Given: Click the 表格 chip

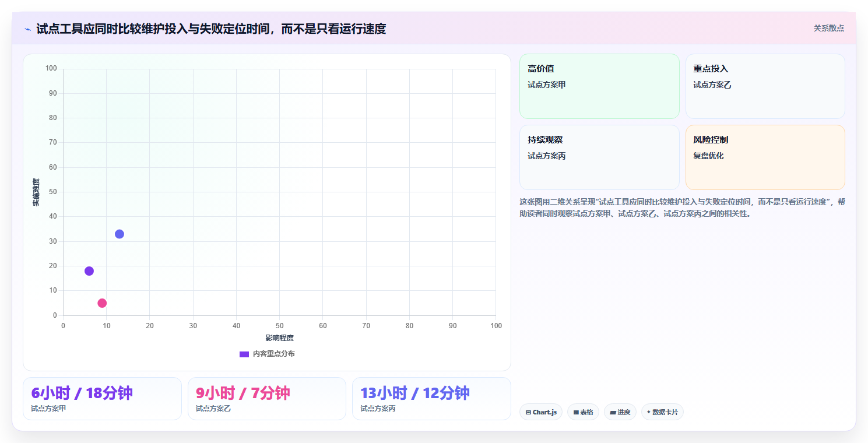Looking at the screenshot, I should pos(583,412).
